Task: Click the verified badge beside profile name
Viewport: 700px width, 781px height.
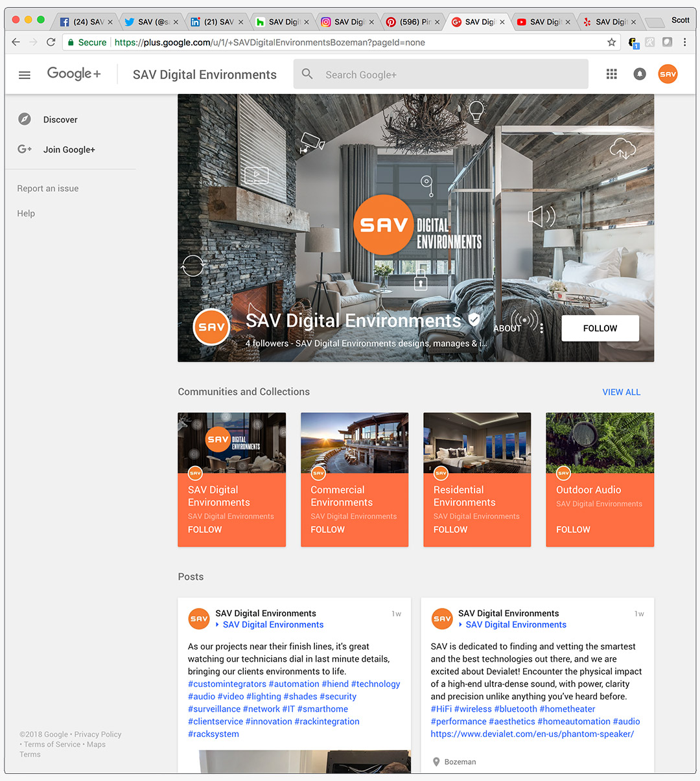Action: click(x=474, y=319)
